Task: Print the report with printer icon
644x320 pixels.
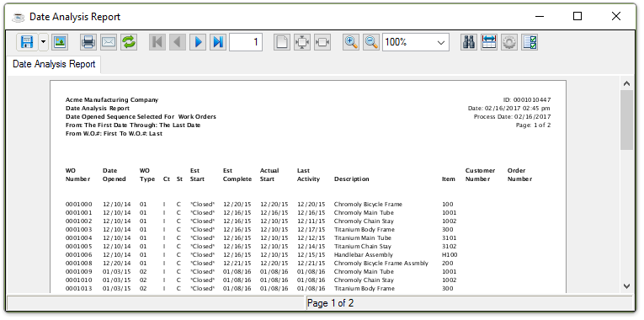Action: point(88,42)
